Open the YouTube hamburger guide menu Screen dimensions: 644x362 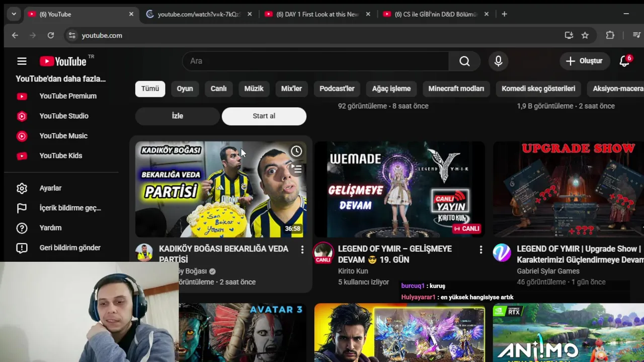pyautogui.click(x=22, y=61)
